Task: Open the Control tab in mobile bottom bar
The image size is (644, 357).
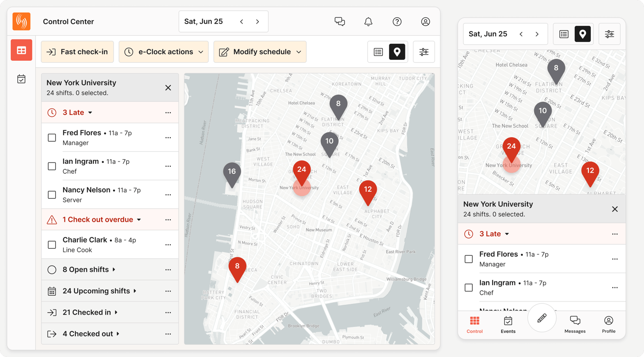Action: point(475,325)
